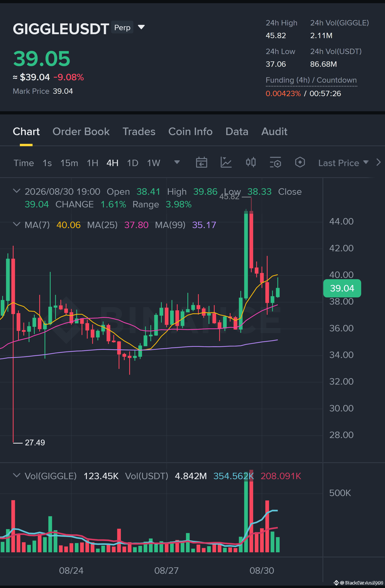This screenshot has width=385, height=588.
Task: Click the MA(99) value 35.17
Action: pos(204,225)
